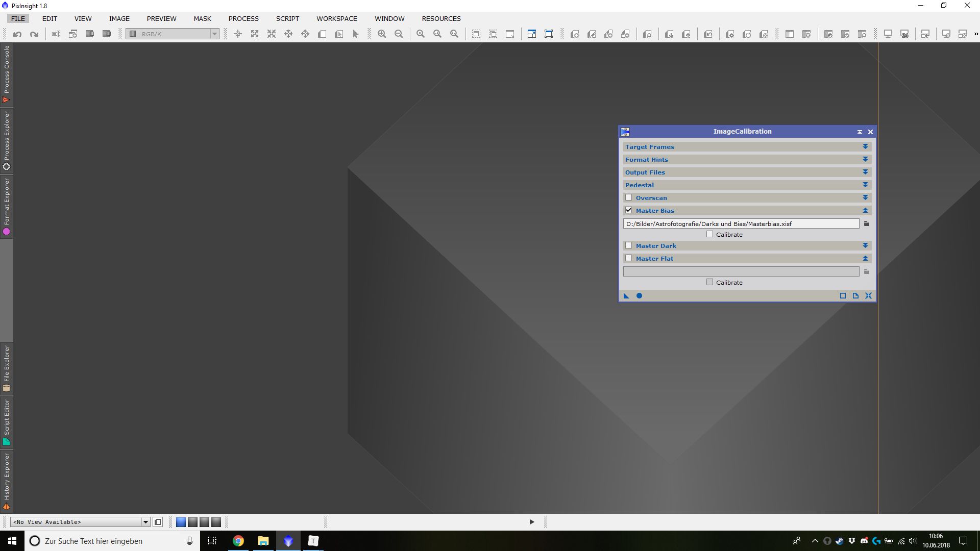This screenshot has width=980, height=551.
Task: Enable the Master Dark checkbox
Action: (629, 245)
